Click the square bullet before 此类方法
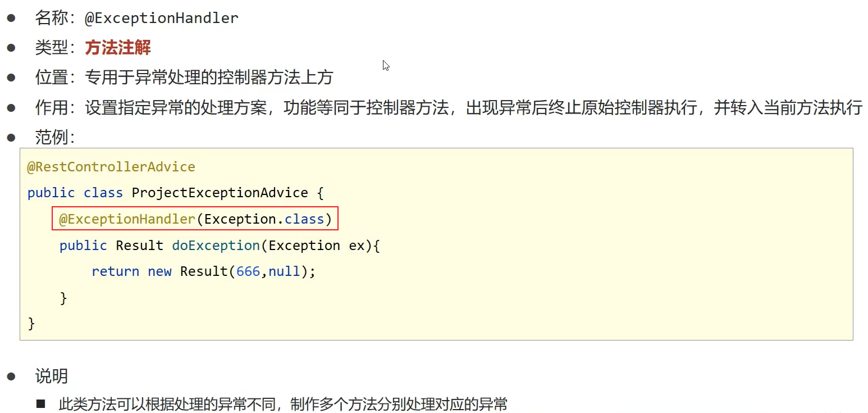868x413 pixels. click(x=40, y=404)
